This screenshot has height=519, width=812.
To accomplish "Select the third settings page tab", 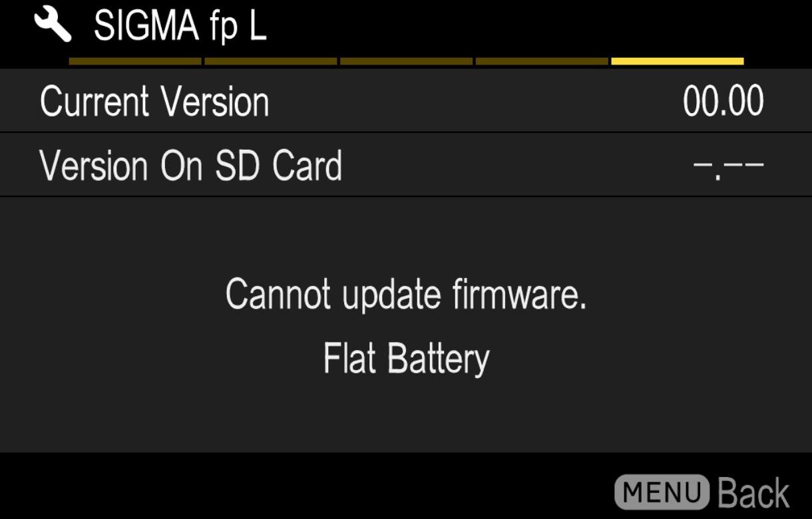I will 406,61.
